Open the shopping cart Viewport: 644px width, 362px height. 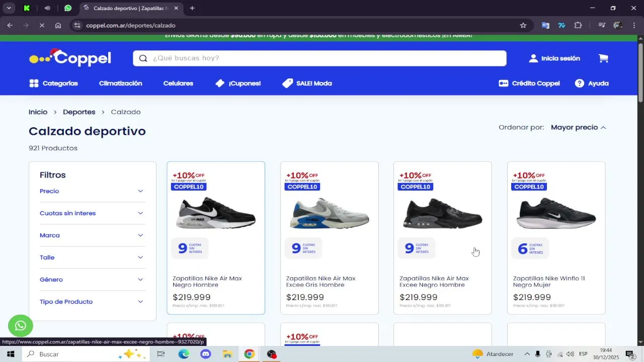(x=603, y=58)
